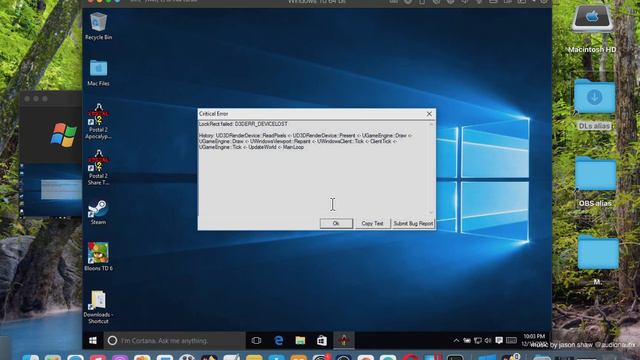640x360 pixels.
Task: Click the Copy Text button
Action: point(372,223)
